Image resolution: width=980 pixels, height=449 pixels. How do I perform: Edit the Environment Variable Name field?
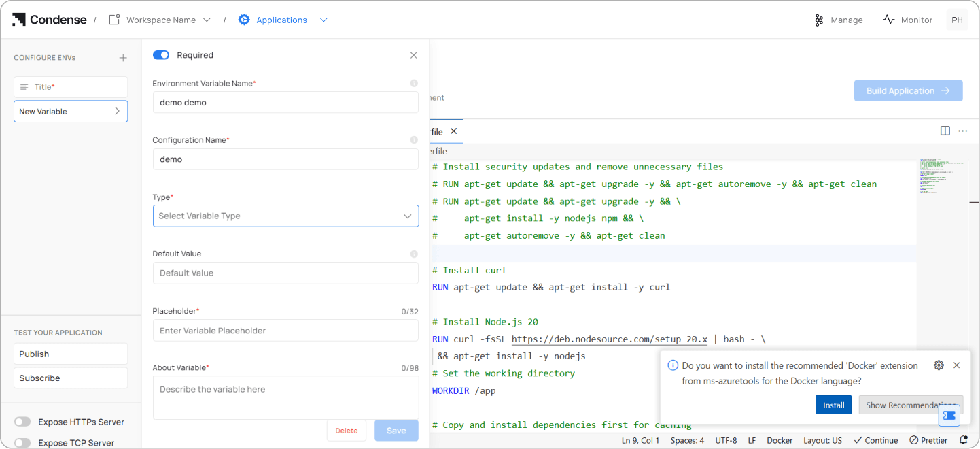point(285,103)
